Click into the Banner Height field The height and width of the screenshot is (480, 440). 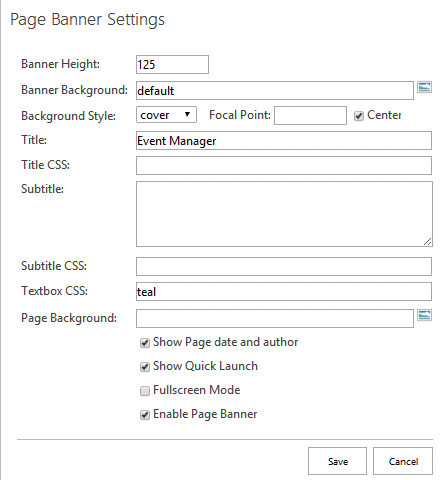tap(172, 64)
